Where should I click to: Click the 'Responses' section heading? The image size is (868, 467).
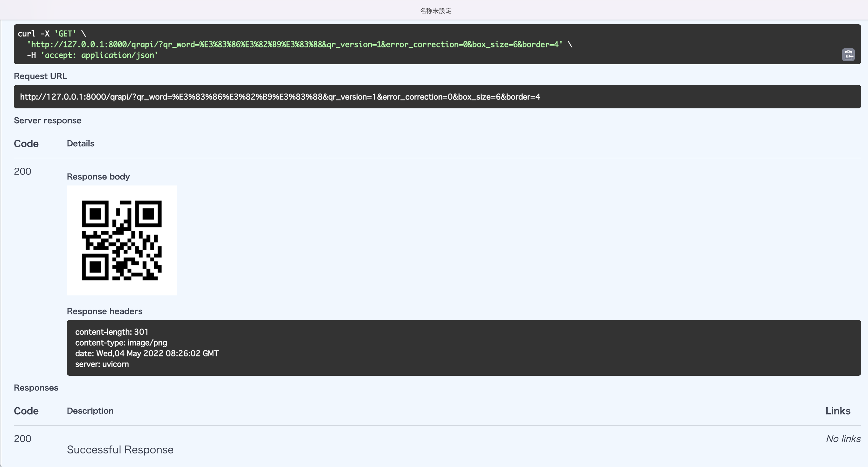(36, 388)
